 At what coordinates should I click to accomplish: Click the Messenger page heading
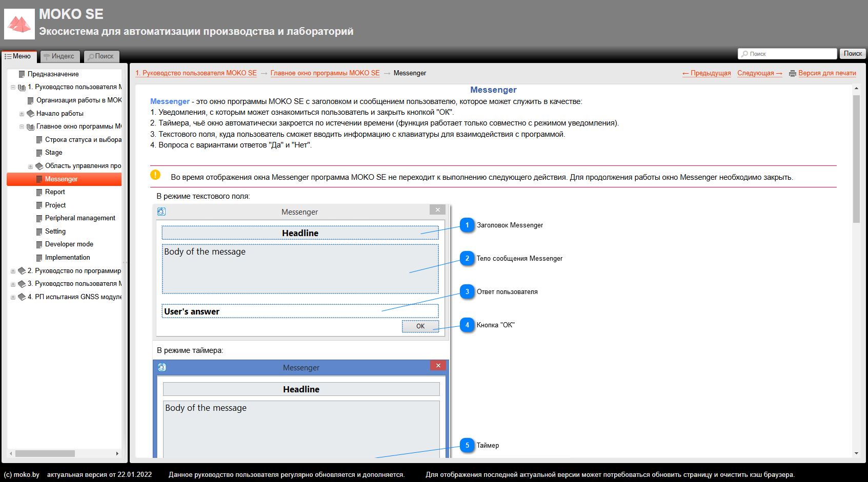tap(493, 90)
